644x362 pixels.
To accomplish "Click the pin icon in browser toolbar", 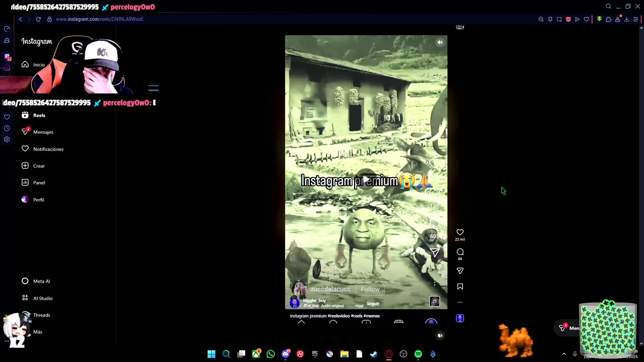I will [x=550, y=19].
